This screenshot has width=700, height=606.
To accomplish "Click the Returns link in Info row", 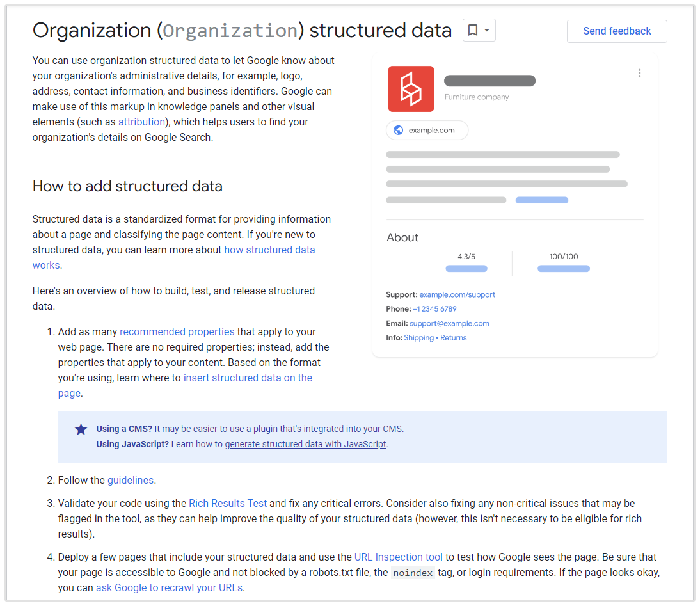I will 453,338.
